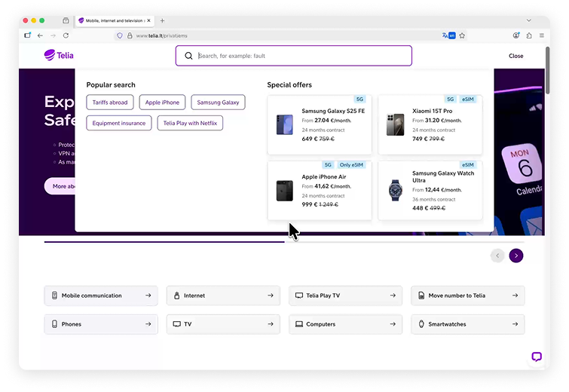Switch to the Mobile, internet and television tab
The height and width of the screenshot is (392, 569).
click(113, 20)
